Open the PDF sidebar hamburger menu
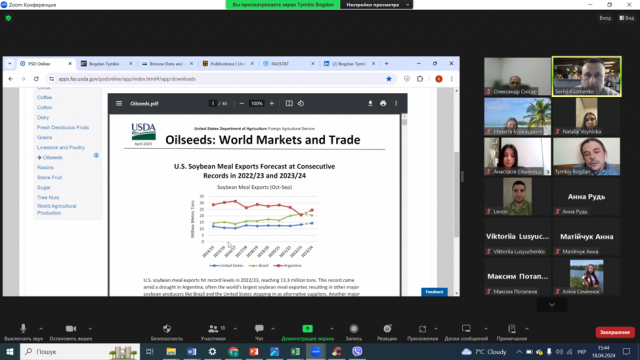 pyautogui.click(x=119, y=103)
